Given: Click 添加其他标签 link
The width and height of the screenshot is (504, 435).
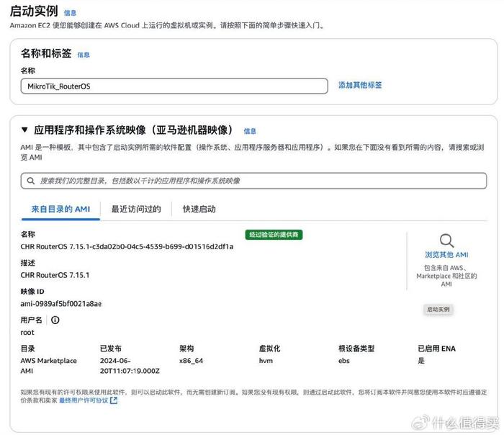Looking at the screenshot, I should 360,85.
